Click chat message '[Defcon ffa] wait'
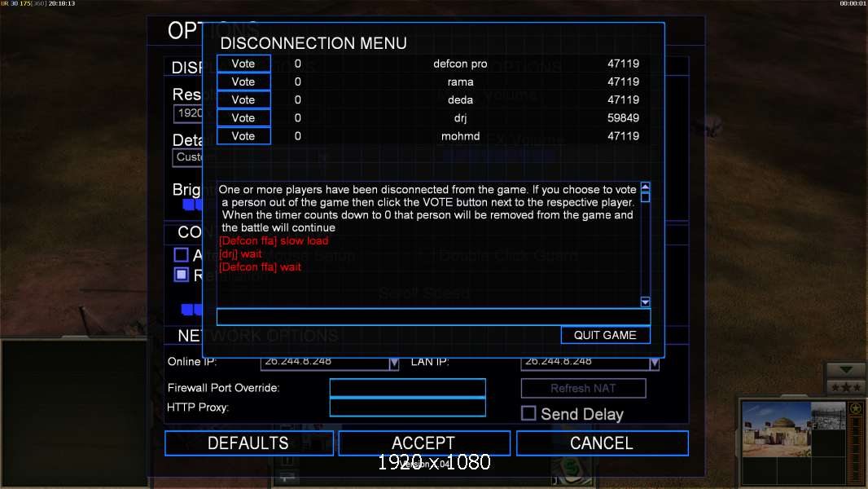This screenshot has height=489, width=868. [261, 267]
